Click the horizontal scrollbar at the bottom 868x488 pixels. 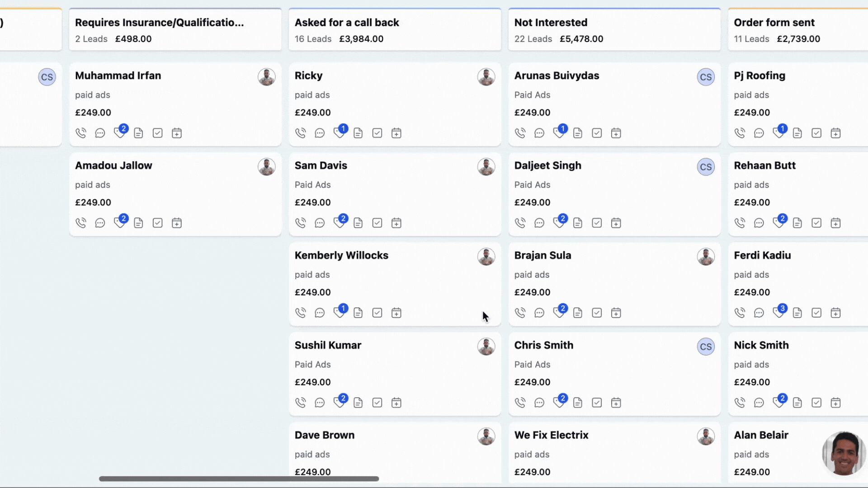tap(239, 479)
